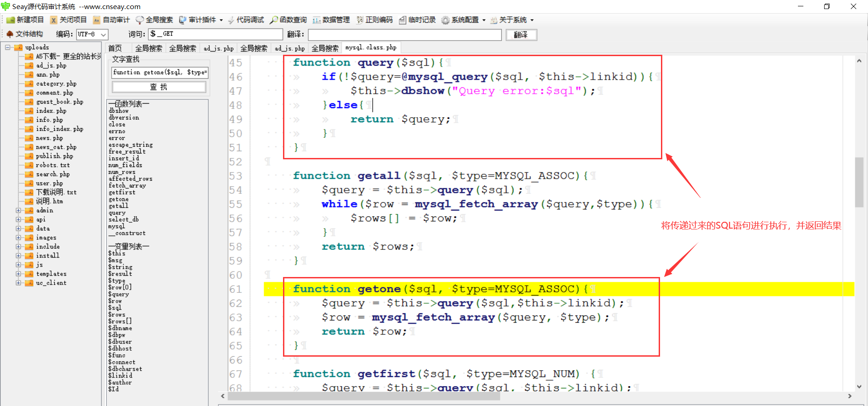The image size is (868, 406).
Task: Click the news.php file icon
Action: click(29, 138)
